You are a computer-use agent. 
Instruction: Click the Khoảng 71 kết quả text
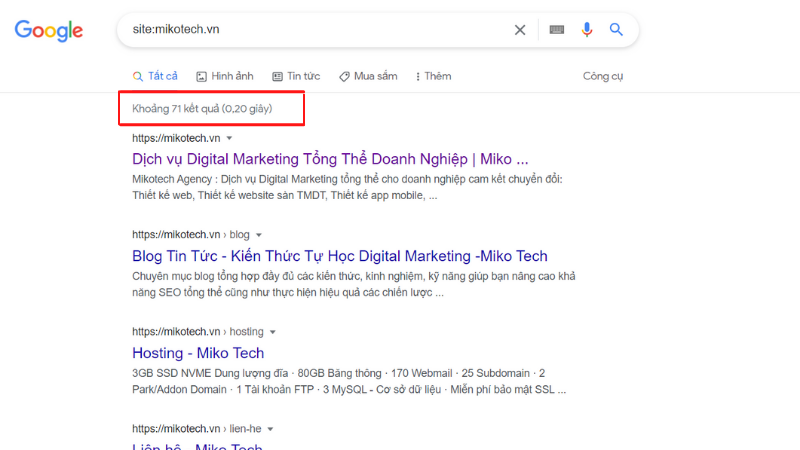[x=202, y=109]
